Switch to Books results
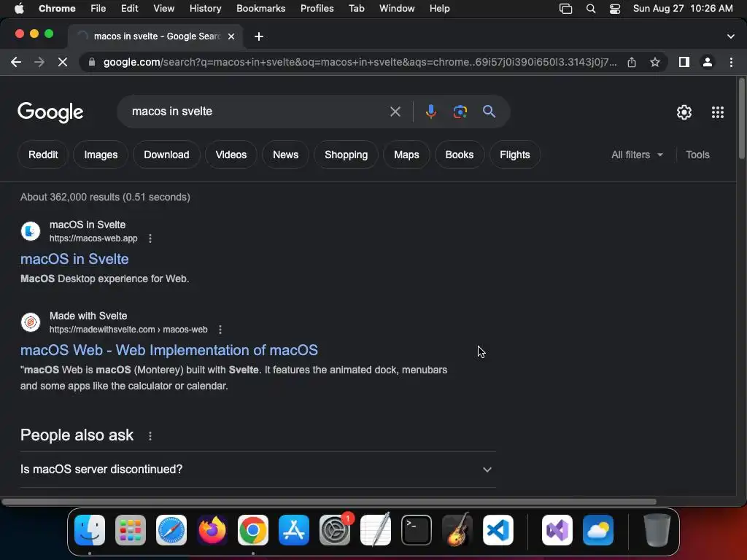 tap(460, 155)
